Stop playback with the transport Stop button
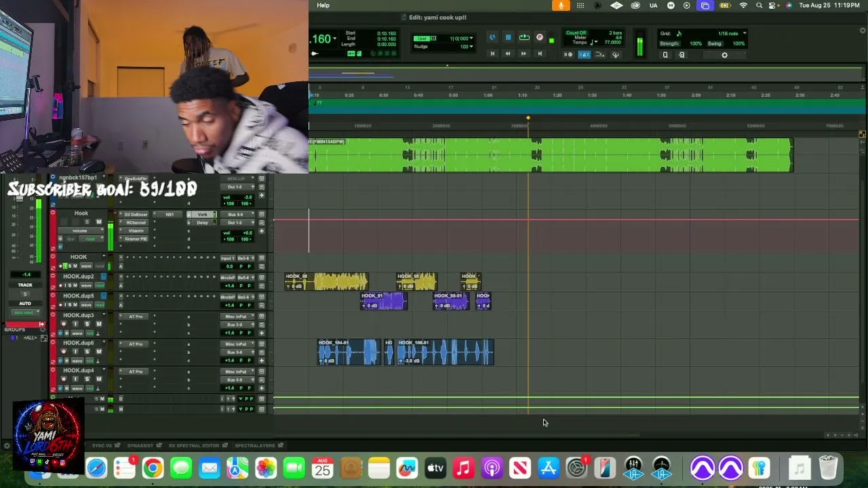 [x=508, y=38]
